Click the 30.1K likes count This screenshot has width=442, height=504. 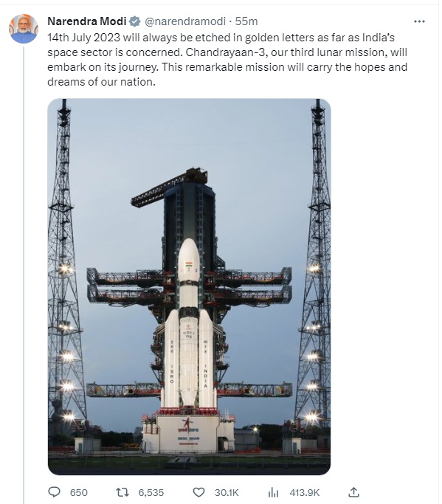(x=227, y=492)
